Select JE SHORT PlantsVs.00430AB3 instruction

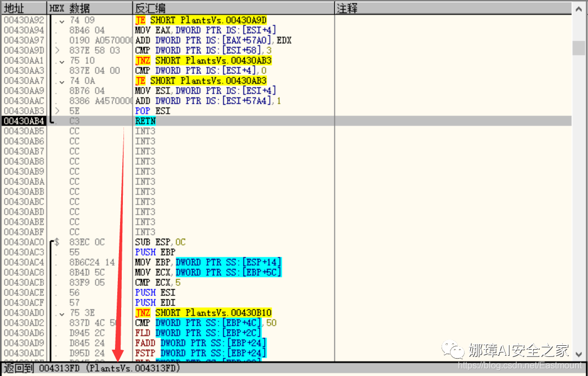click(x=201, y=81)
